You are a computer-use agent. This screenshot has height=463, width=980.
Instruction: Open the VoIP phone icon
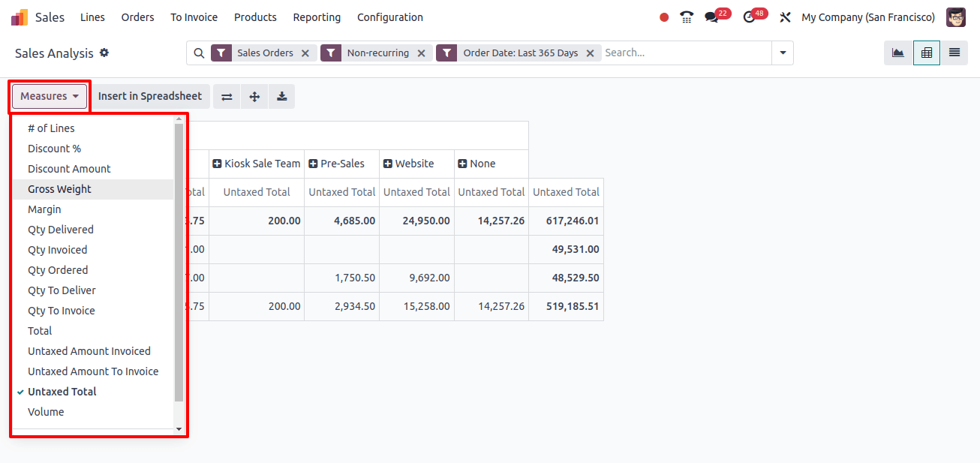pyautogui.click(x=687, y=17)
